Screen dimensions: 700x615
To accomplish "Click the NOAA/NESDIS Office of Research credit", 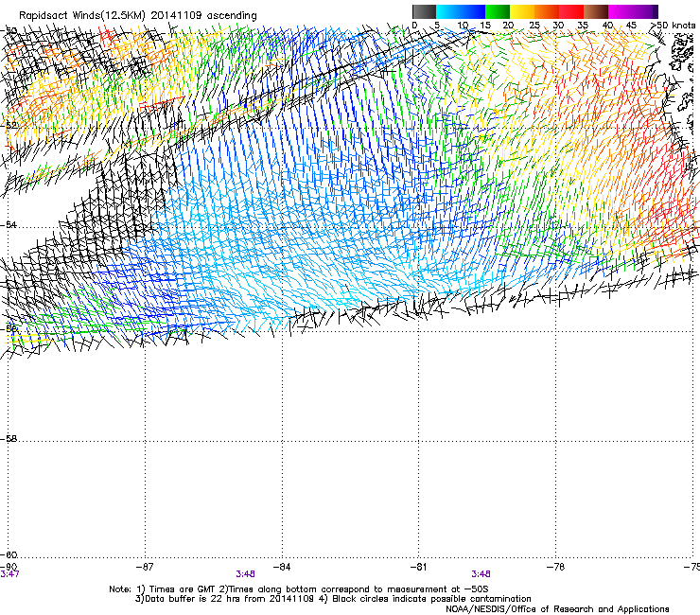I will click(x=557, y=609).
